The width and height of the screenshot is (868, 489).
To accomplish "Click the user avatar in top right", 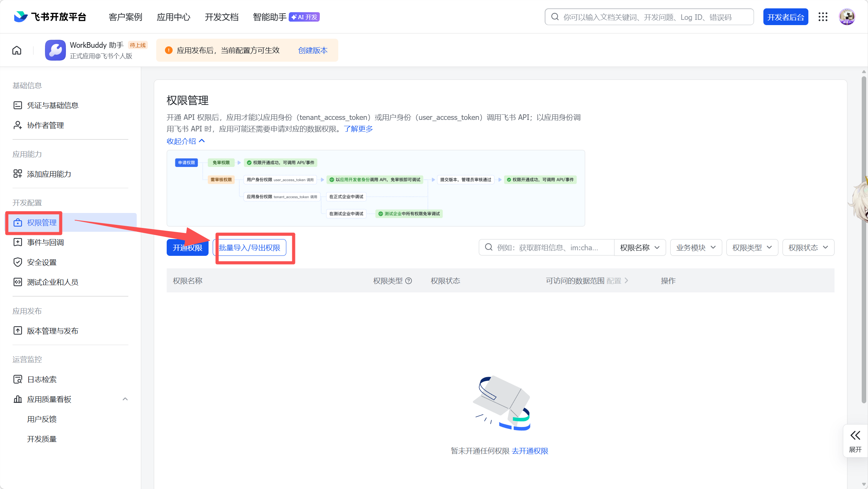I will (x=847, y=17).
